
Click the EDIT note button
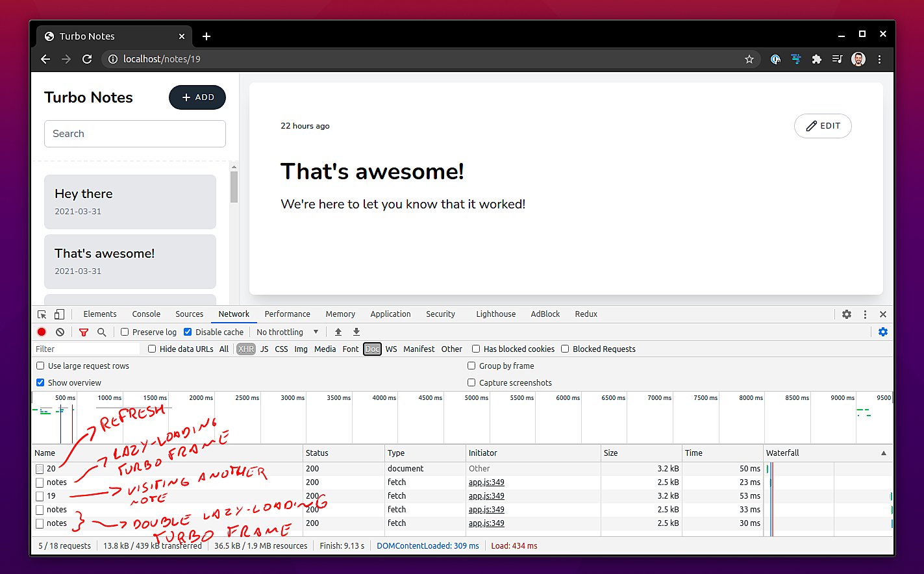(823, 126)
